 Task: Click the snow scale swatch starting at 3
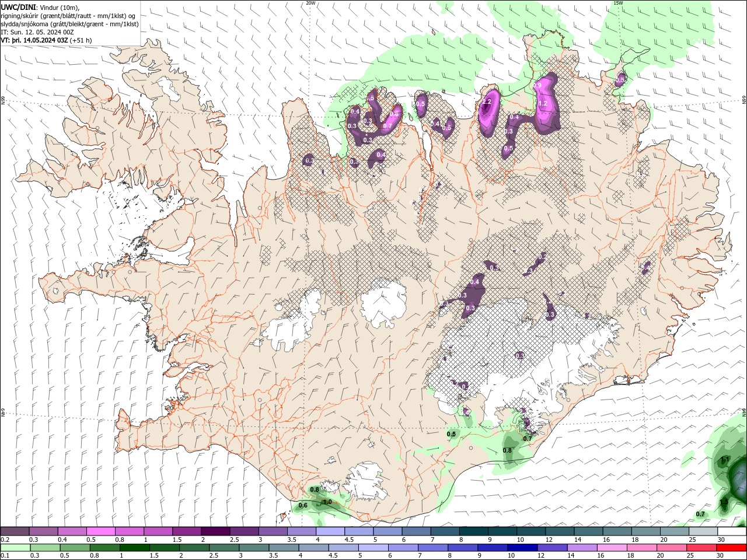[x=273, y=531]
